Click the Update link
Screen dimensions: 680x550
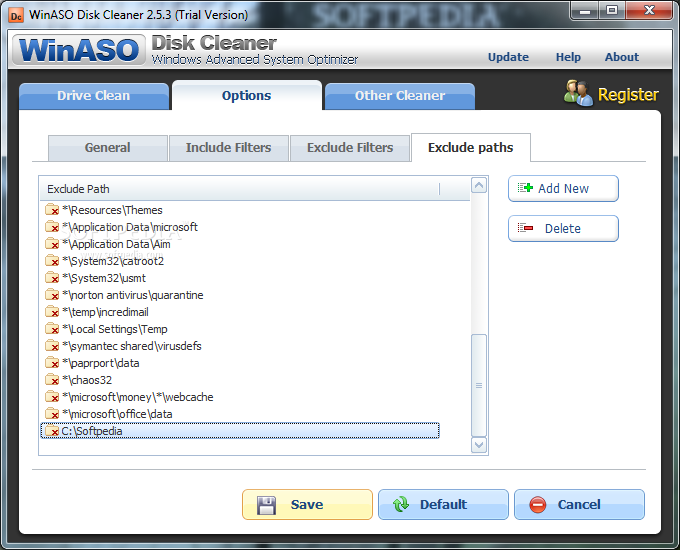[508, 57]
